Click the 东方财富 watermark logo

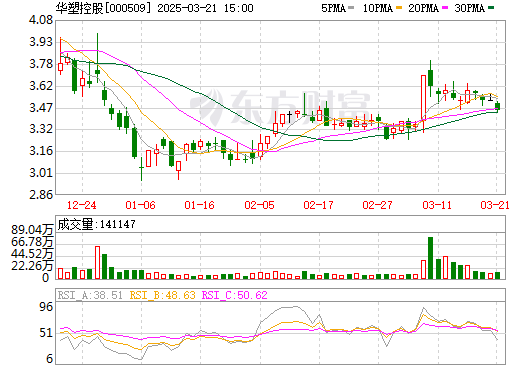coord(281,106)
